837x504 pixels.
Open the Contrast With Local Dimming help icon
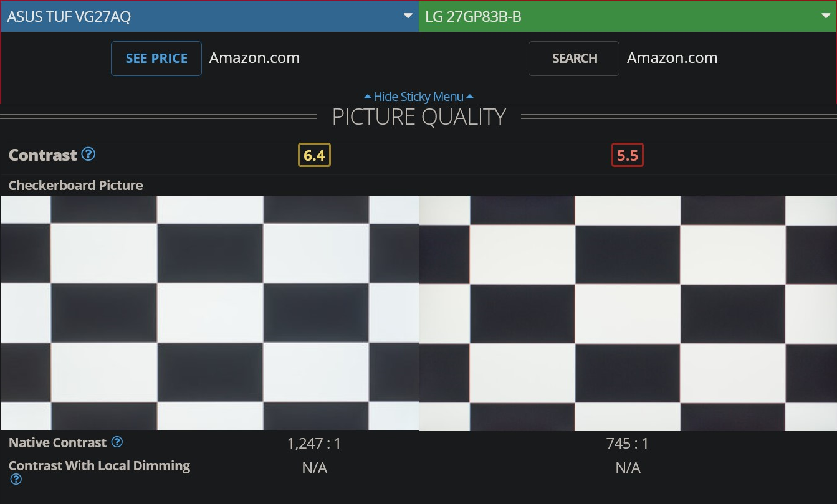(x=16, y=479)
